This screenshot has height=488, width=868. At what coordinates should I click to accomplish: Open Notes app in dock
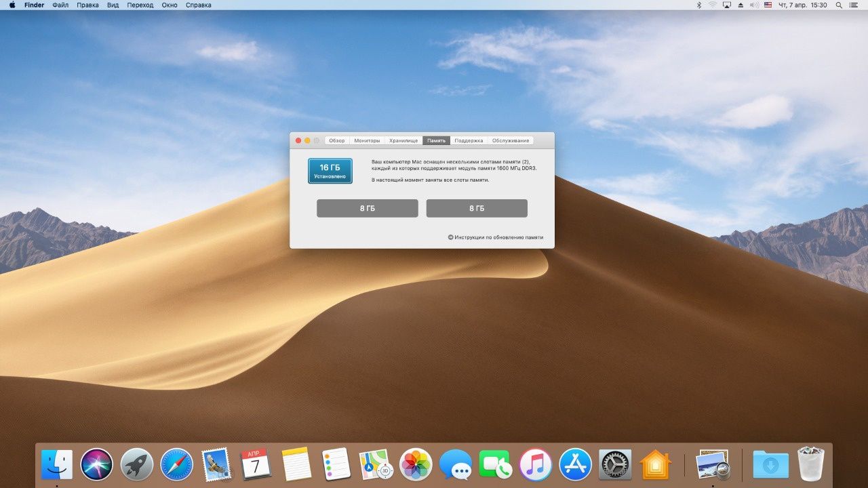pyautogui.click(x=296, y=464)
